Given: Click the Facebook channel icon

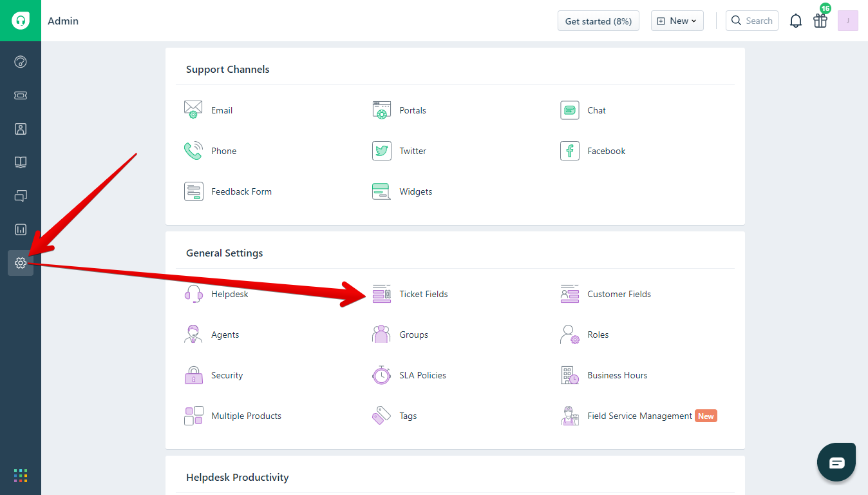Looking at the screenshot, I should (570, 151).
